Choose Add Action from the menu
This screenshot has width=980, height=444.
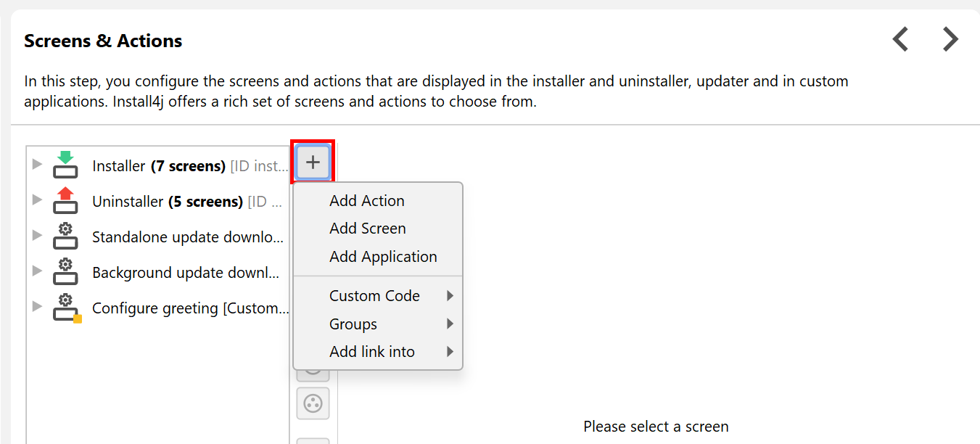pos(366,201)
